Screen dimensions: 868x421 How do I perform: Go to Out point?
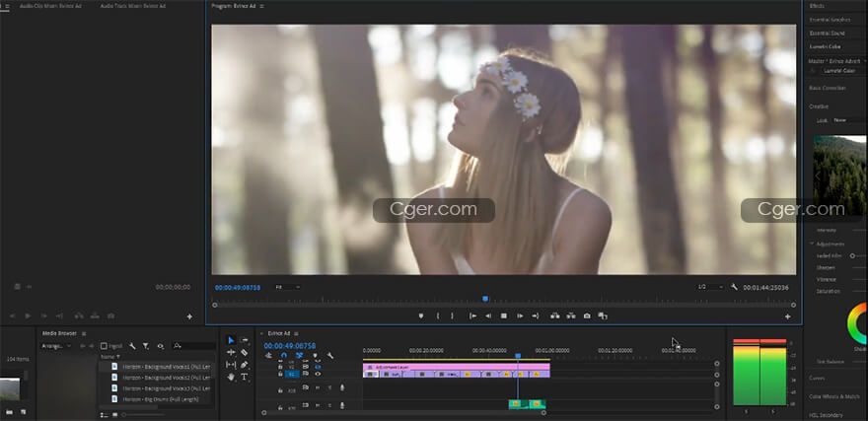[x=536, y=316]
